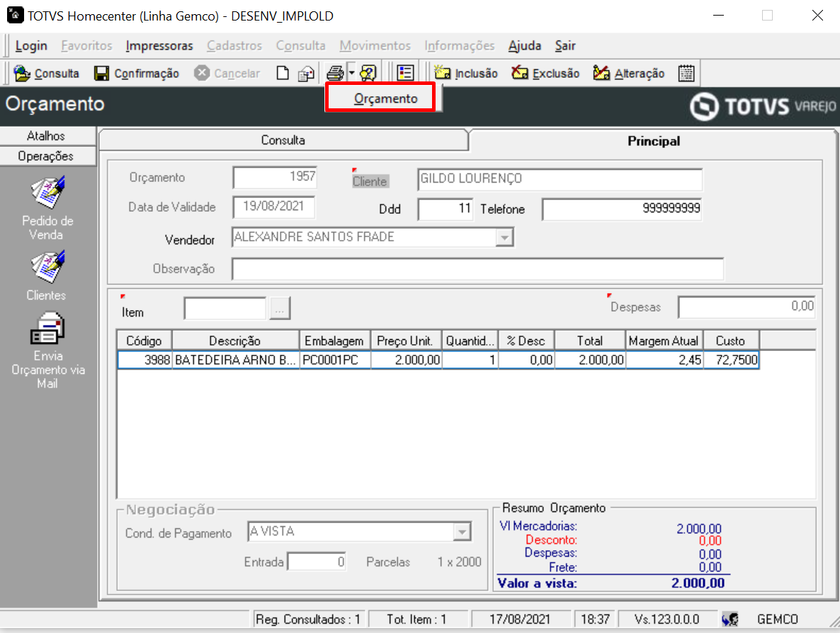Click the Total column header
The width and height of the screenshot is (840, 633).
[590, 341]
